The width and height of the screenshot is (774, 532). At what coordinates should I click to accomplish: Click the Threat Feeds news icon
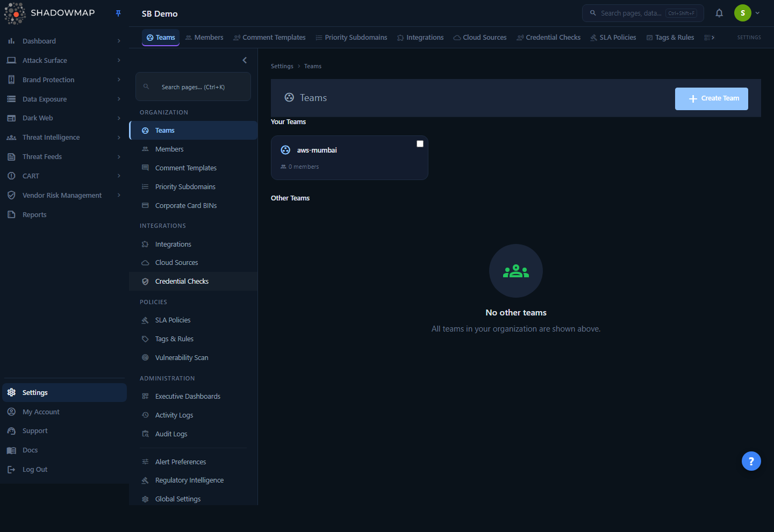pyautogui.click(x=11, y=157)
